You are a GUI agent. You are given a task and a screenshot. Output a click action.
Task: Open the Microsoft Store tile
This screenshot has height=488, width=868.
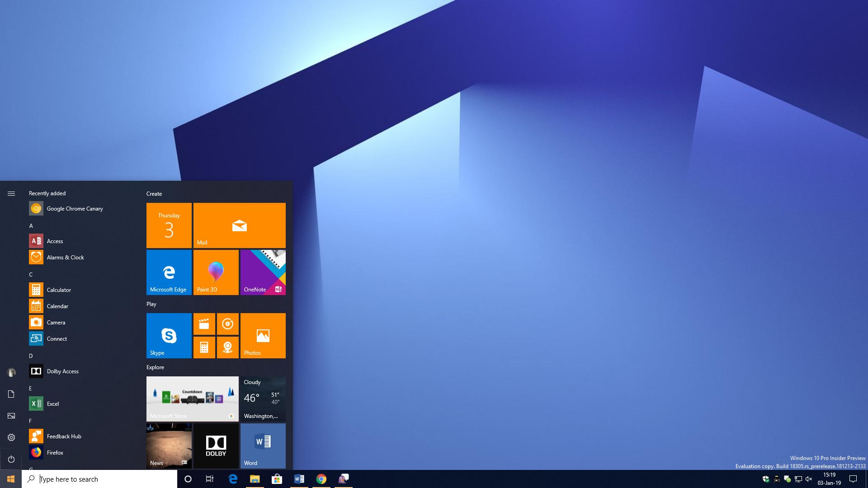point(193,399)
